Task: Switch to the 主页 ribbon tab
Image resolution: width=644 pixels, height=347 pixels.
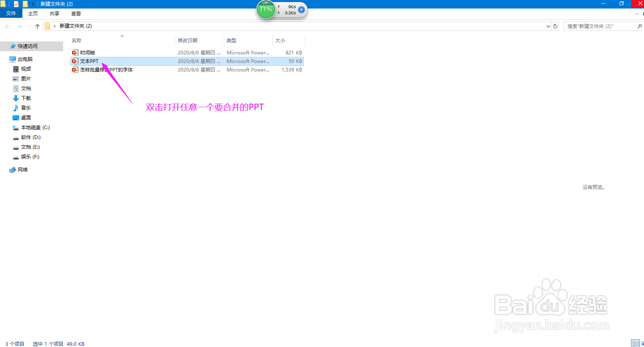Action: coord(33,13)
